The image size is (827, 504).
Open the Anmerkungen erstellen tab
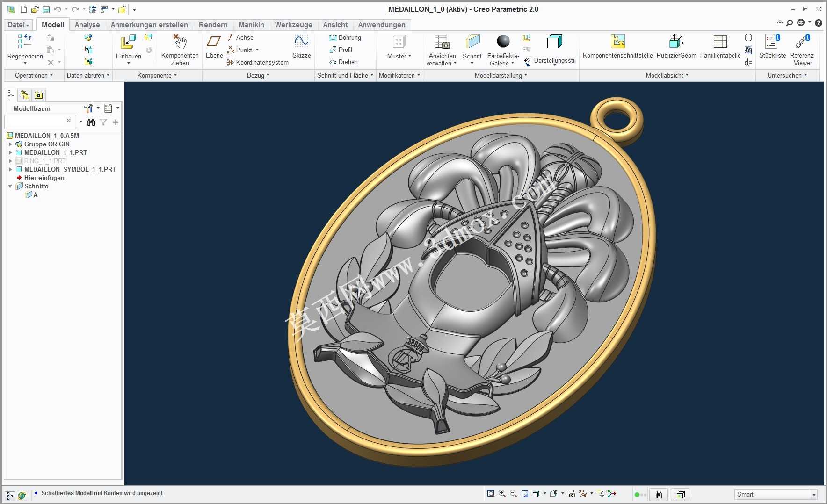(x=149, y=25)
